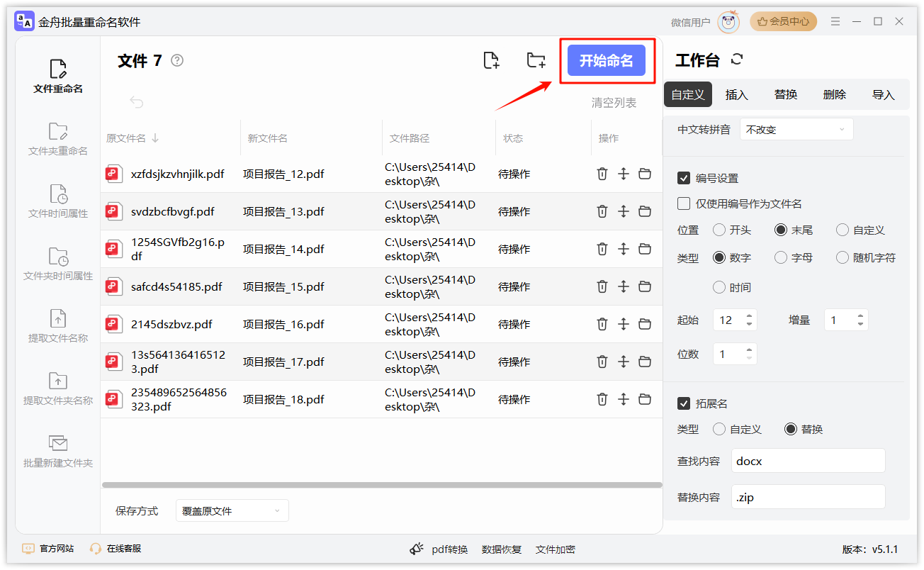Click 清空列表 to clear list
Viewport: 924px width, 570px height.
(x=614, y=103)
